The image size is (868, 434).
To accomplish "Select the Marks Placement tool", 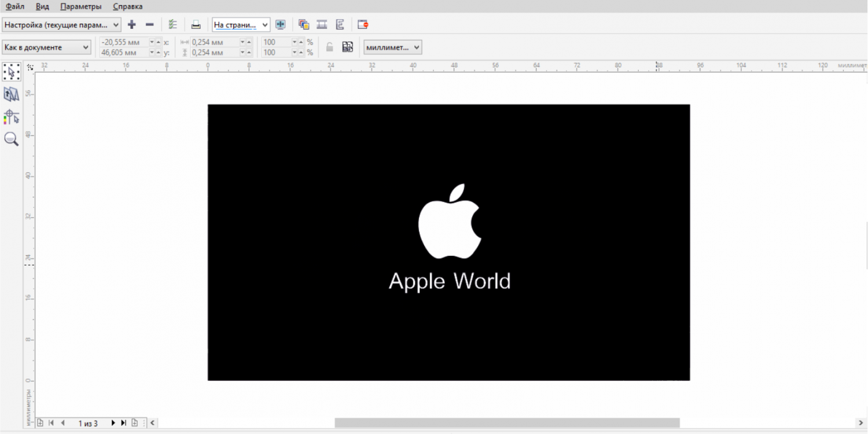I will click(12, 116).
